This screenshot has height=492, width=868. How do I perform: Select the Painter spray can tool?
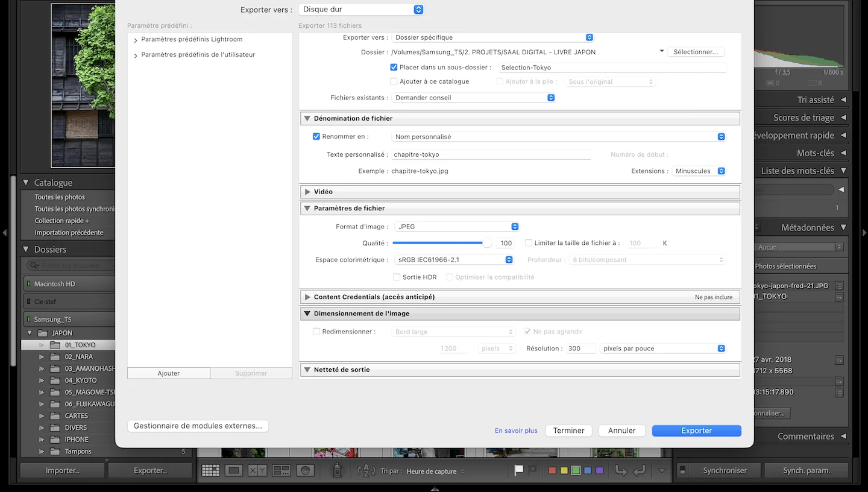[x=338, y=470]
